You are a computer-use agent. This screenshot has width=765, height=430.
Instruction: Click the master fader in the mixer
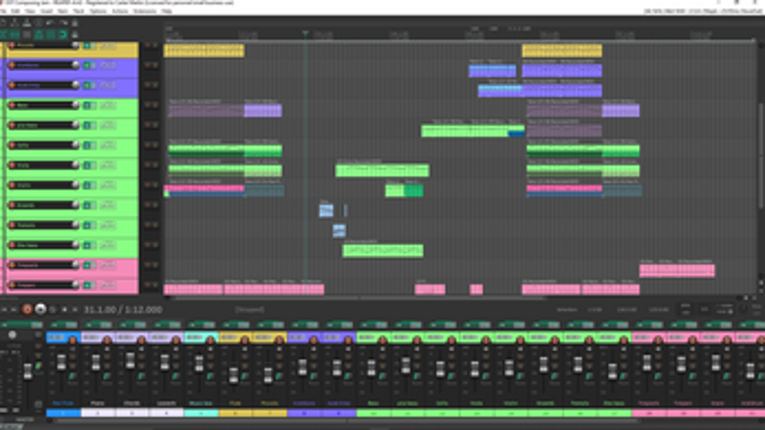pyautogui.click(x=27, y=371)
